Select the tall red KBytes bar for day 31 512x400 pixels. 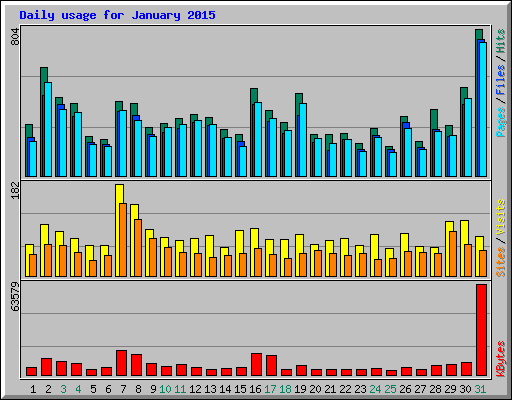[481, 330]
